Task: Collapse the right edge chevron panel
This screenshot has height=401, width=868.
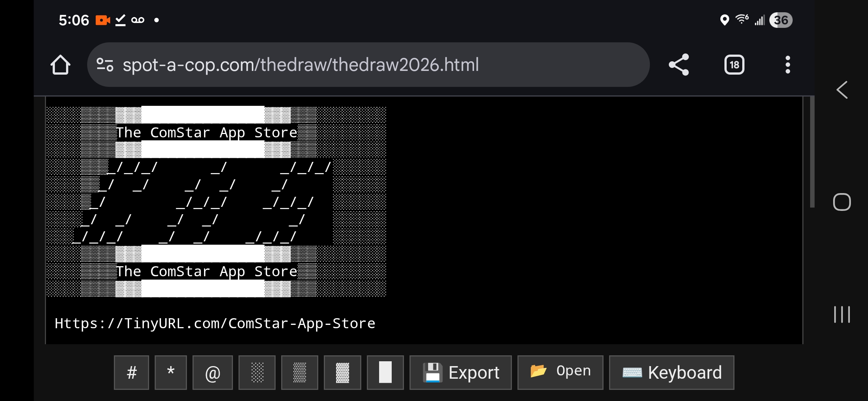Action: click(x=841, y=90)
